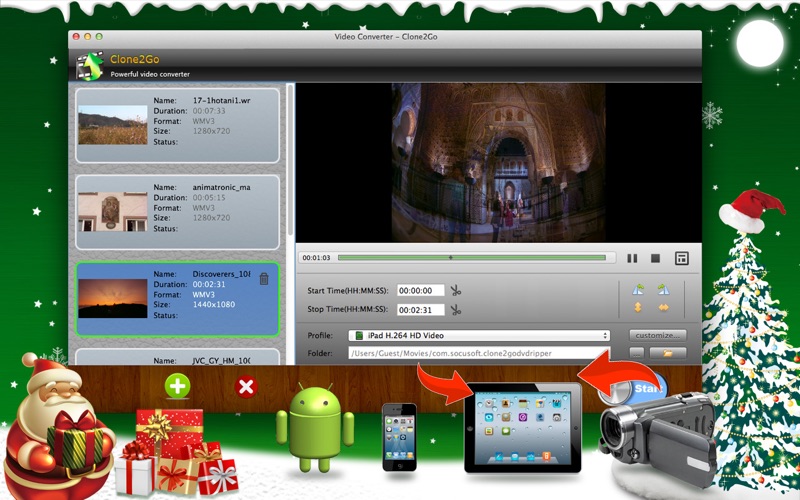This screenshot has width=800, height=500.
Task: Click the file name 17-1hotani1.wr
Action: (221, 101)
